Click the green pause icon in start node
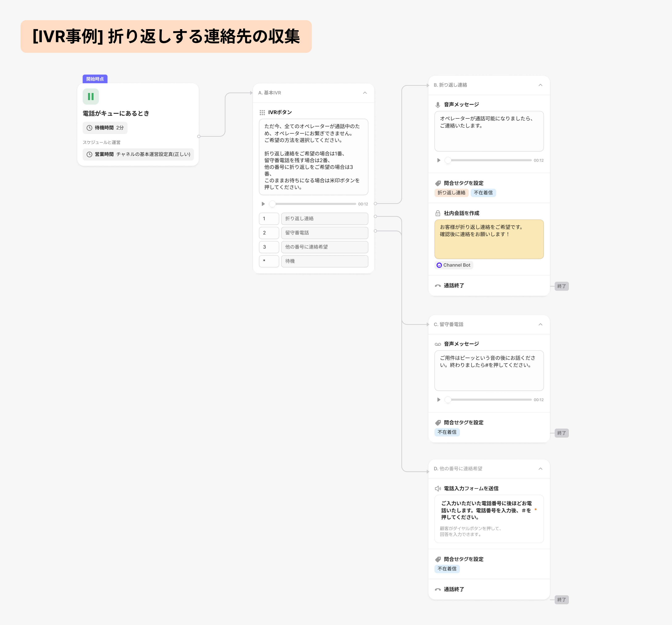 (x=91, y=97)
